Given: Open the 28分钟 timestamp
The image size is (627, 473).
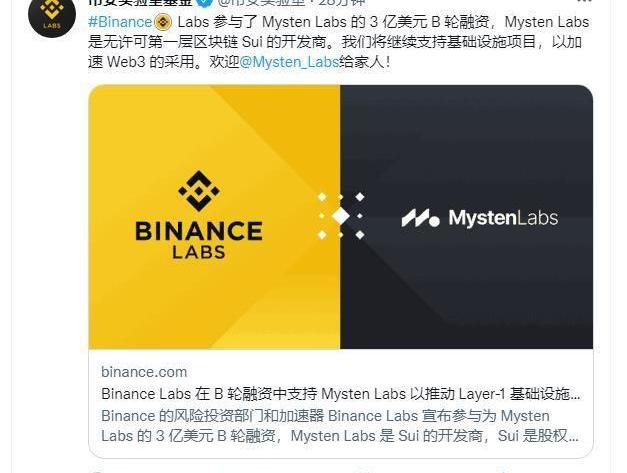Looking at the screenshot, I should pyautogui.click(x=342, y=2).
